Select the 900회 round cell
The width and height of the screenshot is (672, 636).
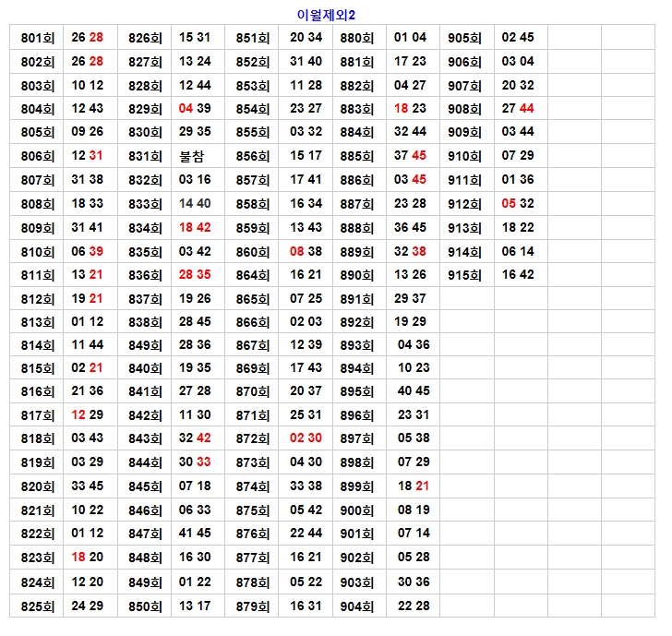point(357,511)
